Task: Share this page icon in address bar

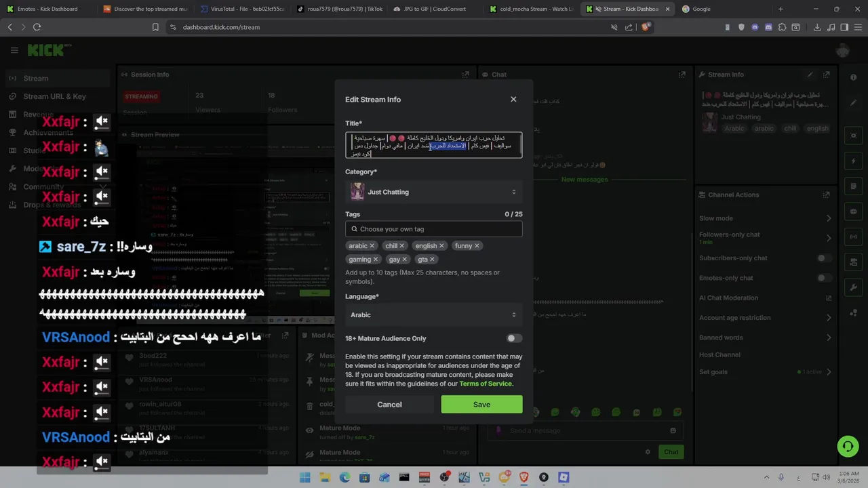Action: pyautogui.click(x=629, y=27)
